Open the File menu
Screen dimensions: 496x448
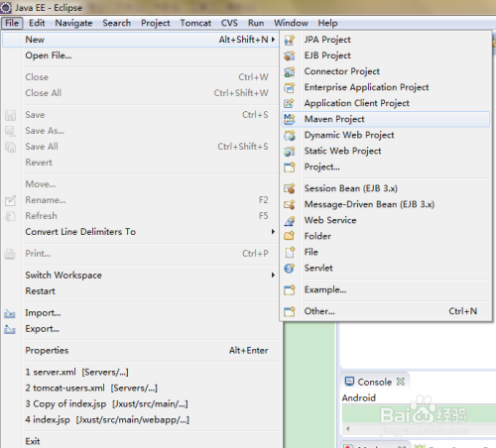pyautogui.click(x=12, y=23)
